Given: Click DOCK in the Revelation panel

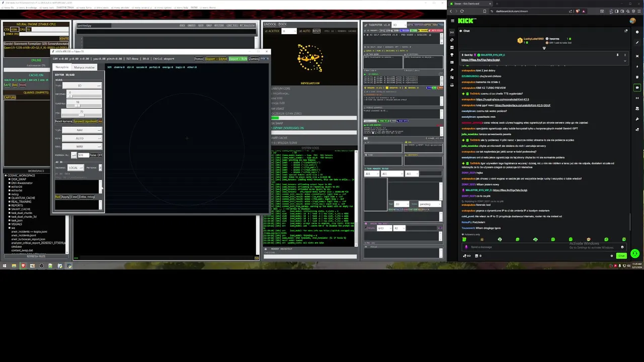Looking at the screenshot, I should (282, 24).
